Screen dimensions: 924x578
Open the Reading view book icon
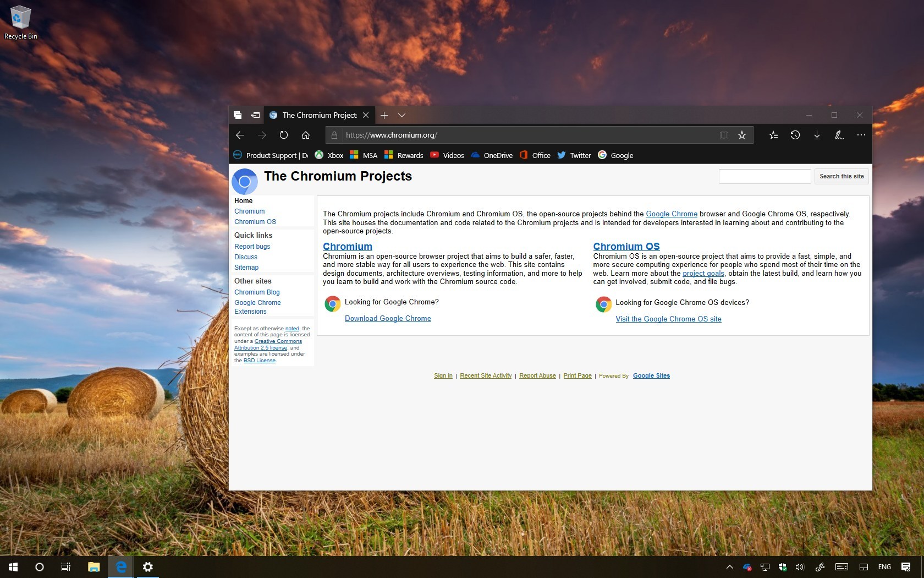tap(724, 135)
